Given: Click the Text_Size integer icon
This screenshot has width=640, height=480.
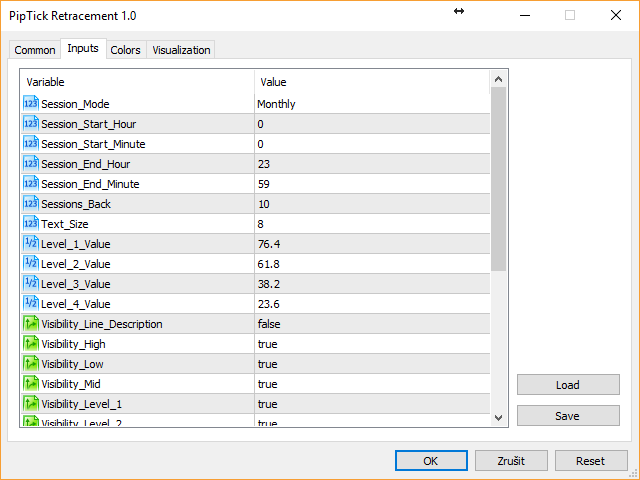Looking at the screenshot, I should pyautogui.click(x=31, y=224).
